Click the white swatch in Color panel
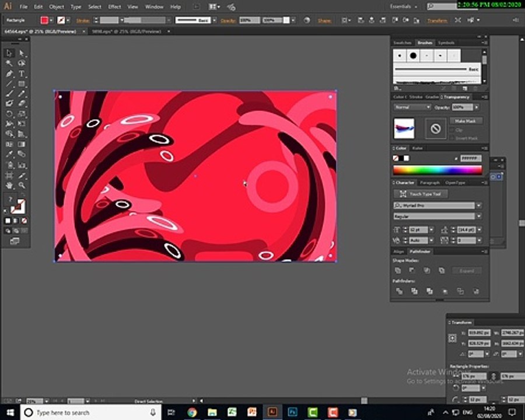The height and width of the screenshot is (420, 525). tap(407, 158)
